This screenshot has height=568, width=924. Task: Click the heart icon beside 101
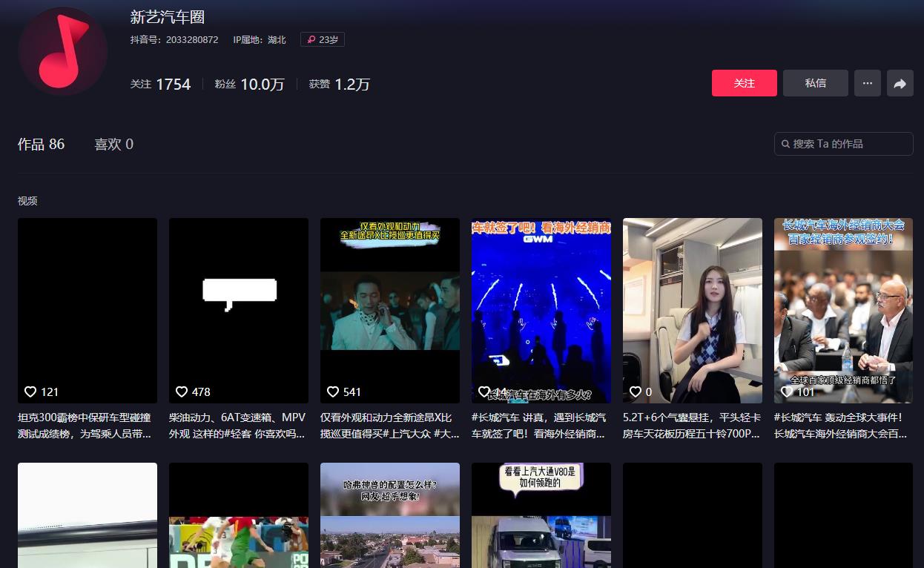click(x=787, y=392)
